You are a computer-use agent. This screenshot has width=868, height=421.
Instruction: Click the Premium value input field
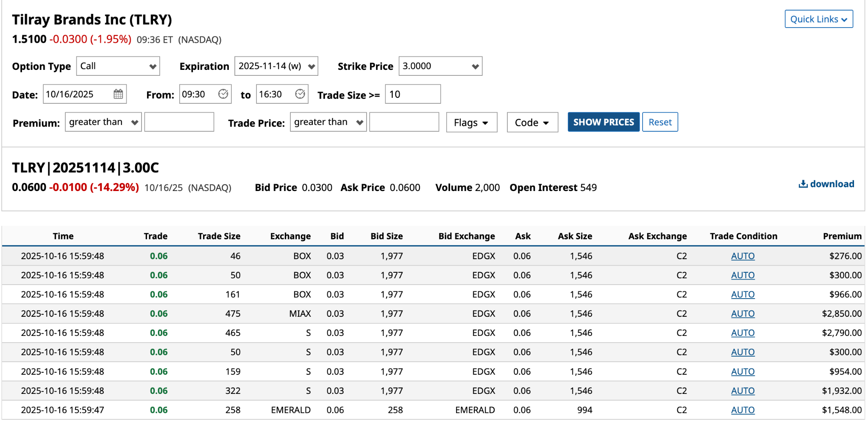tap(179, 122)
